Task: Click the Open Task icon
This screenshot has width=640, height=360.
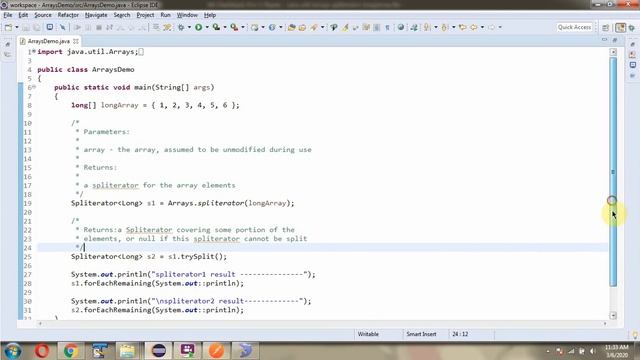Action: point(302,27)
